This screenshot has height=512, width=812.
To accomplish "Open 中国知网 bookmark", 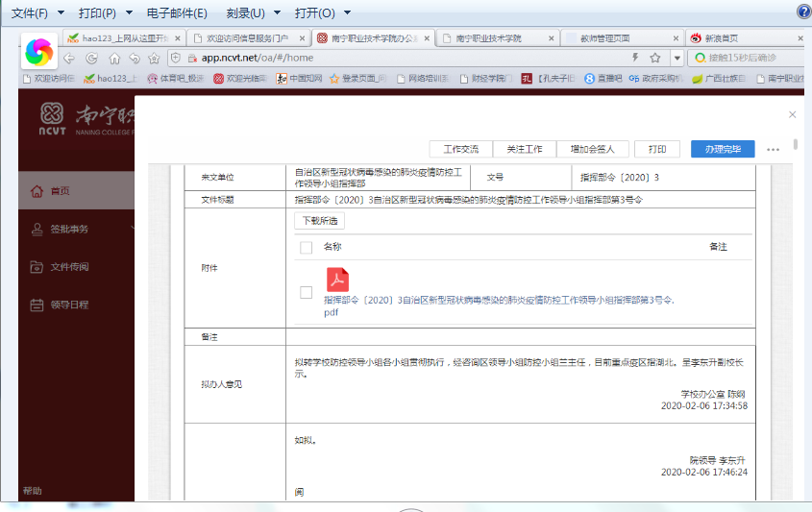I will (299, 79).
